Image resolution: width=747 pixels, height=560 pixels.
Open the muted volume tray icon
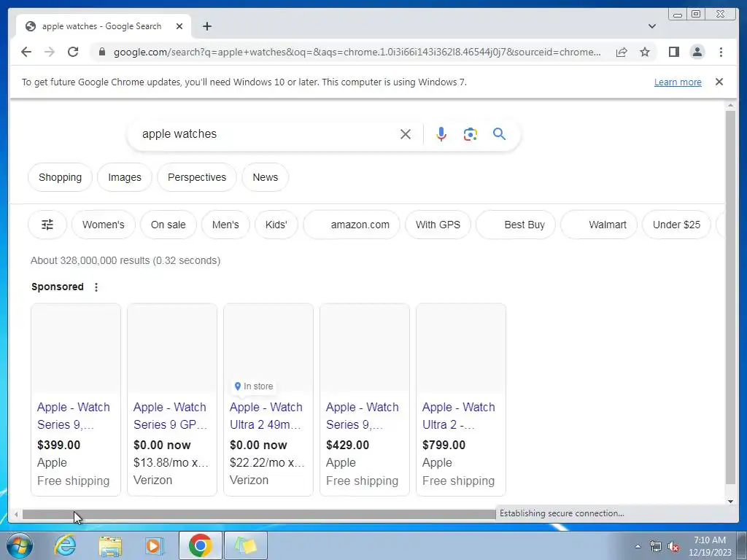point(673,546)
